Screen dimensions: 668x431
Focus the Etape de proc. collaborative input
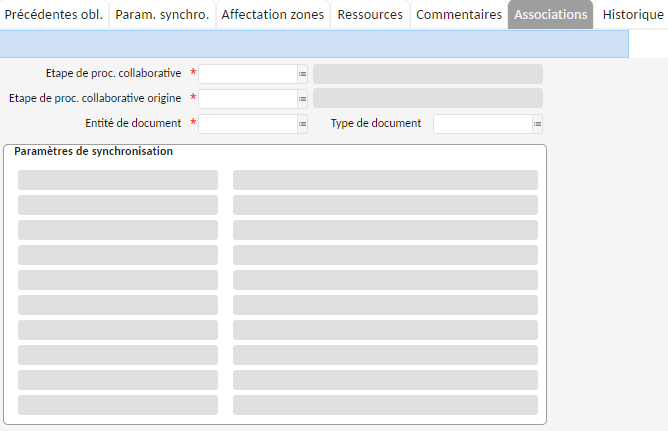[x=247, y=74]
